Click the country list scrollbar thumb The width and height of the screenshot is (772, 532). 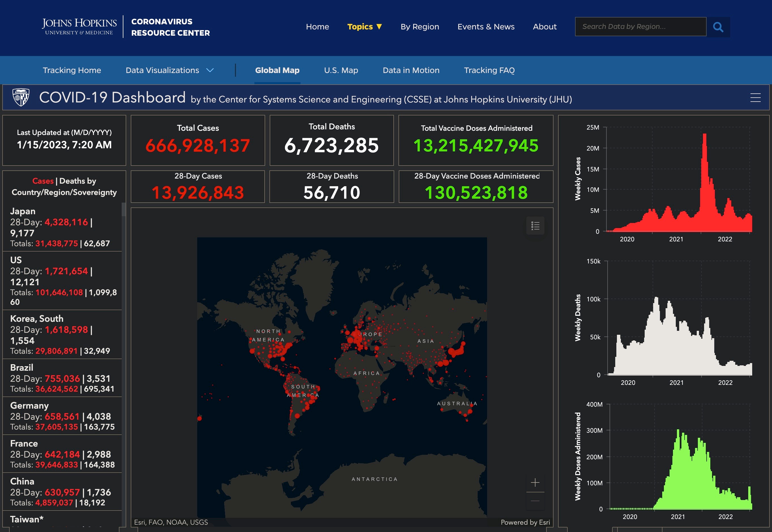(123, 209)
